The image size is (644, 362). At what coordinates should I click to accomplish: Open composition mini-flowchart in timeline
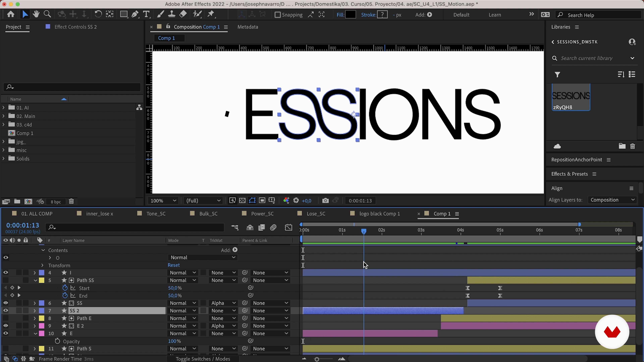[x=235, y=228]
